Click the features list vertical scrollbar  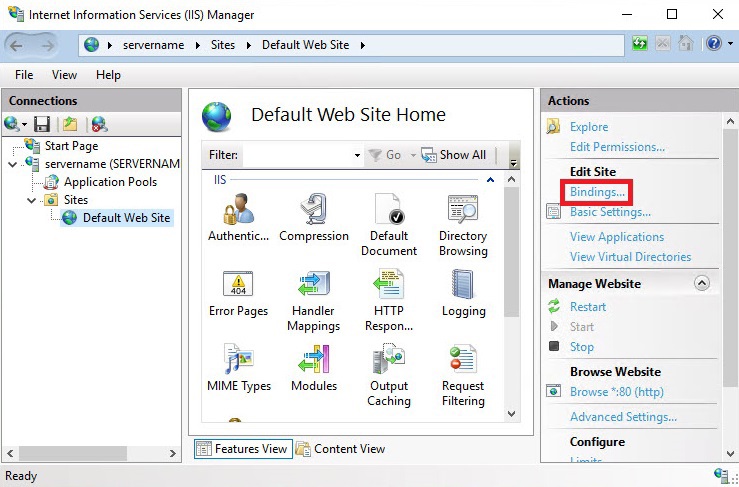click(x=511, y=252)
